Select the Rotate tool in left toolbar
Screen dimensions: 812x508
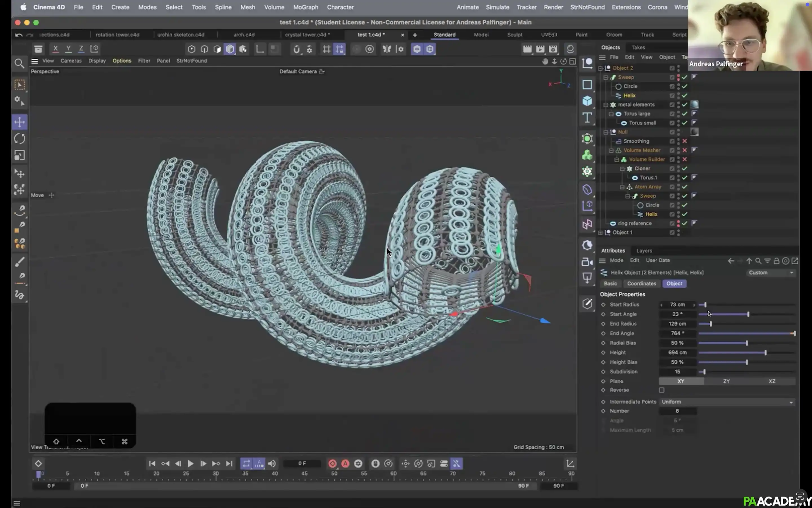(19, 138)
